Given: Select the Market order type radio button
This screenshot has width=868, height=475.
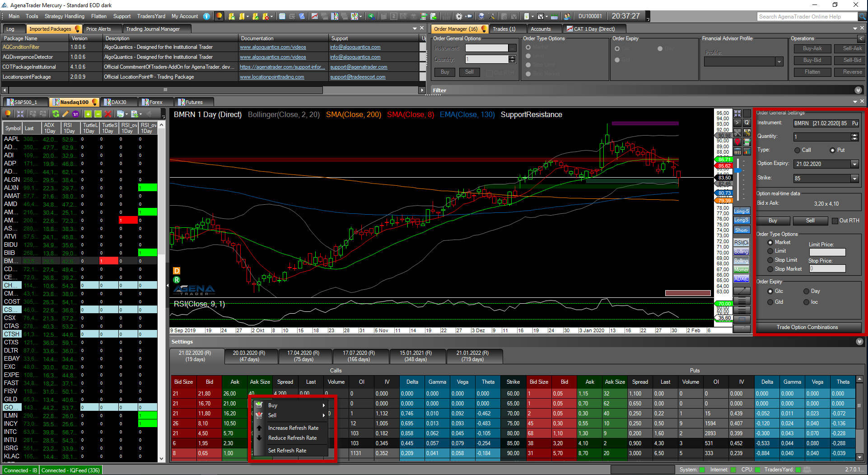Looking at the screenshot, I should pos(770,243).
